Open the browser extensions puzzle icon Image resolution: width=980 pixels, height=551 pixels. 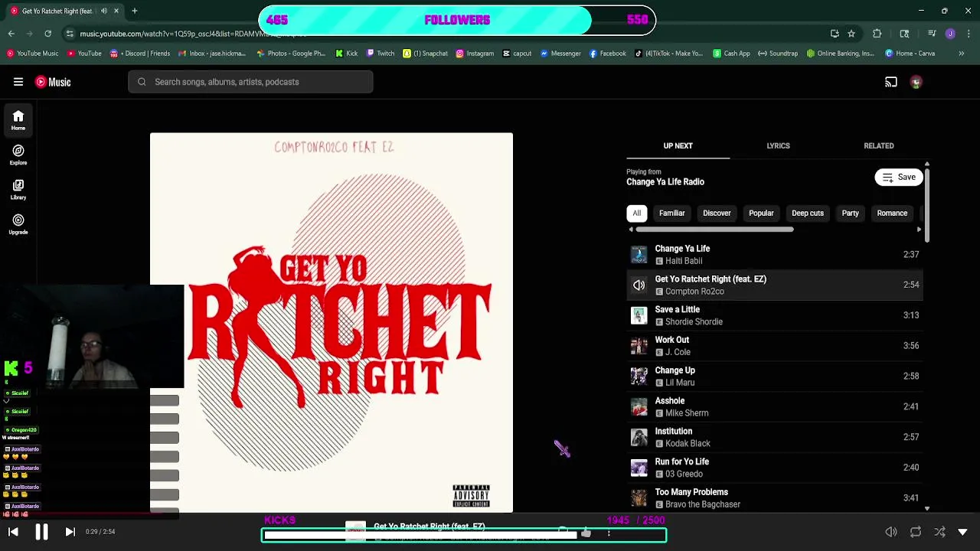click(877, 34)
